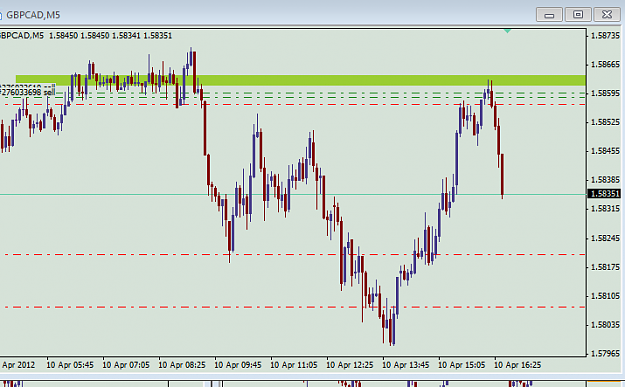625x387 pixels.
Task: Click price label 1.58105 on scale
Action: 605,296
